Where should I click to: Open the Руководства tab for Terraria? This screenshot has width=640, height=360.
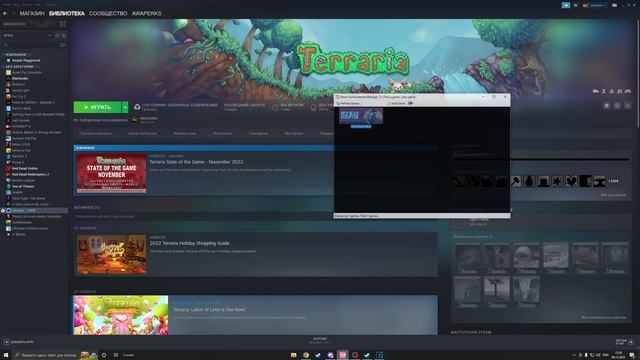click(x=258, y=133)
